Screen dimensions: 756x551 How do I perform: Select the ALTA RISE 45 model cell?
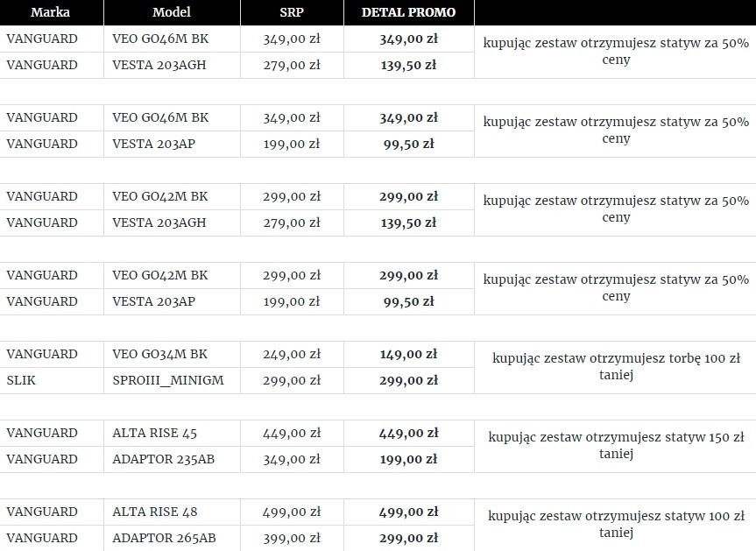pyautogui.click(x=172, y=433)
